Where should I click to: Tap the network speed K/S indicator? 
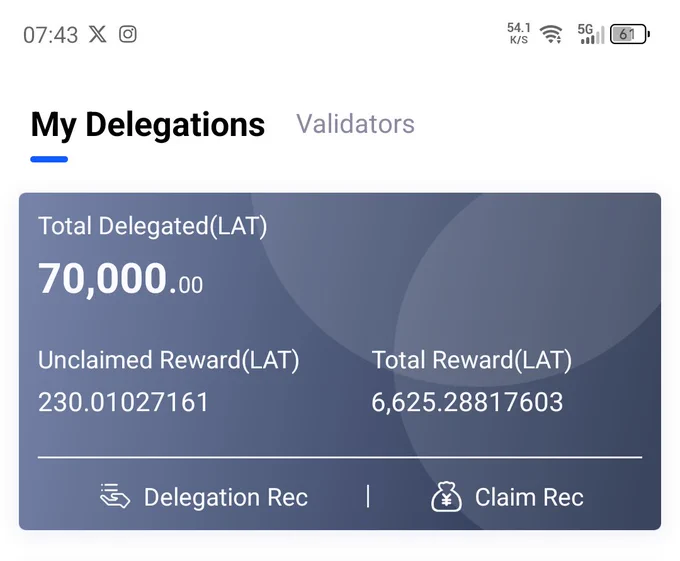click(x=519, y=34)
